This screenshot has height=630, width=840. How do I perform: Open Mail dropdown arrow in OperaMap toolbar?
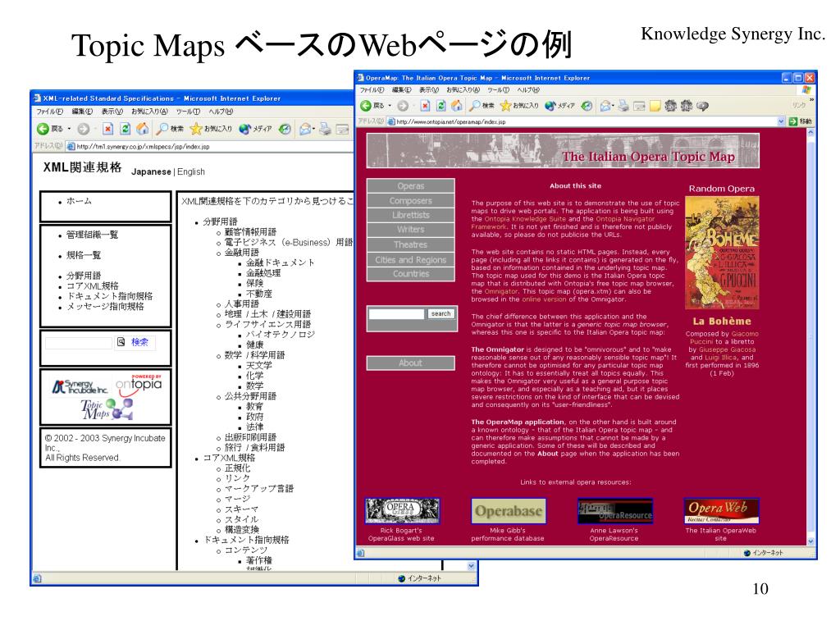pos(613,106)
